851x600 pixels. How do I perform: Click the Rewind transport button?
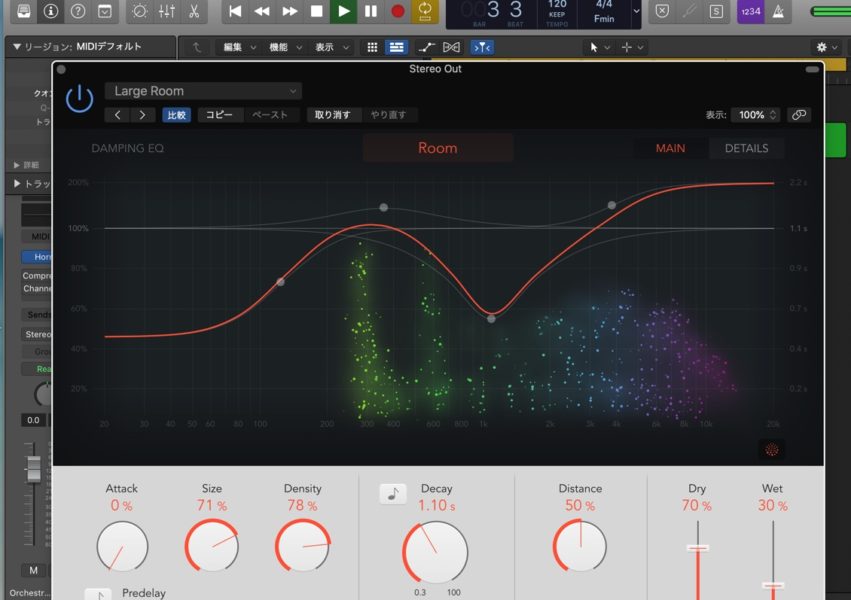click(262, 11)
